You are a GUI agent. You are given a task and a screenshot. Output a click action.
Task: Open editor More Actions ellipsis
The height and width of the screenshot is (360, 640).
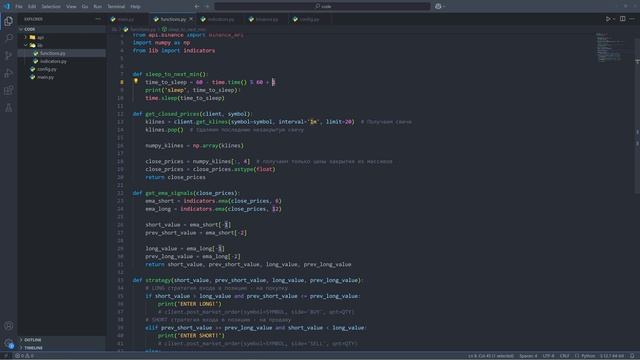632,19
